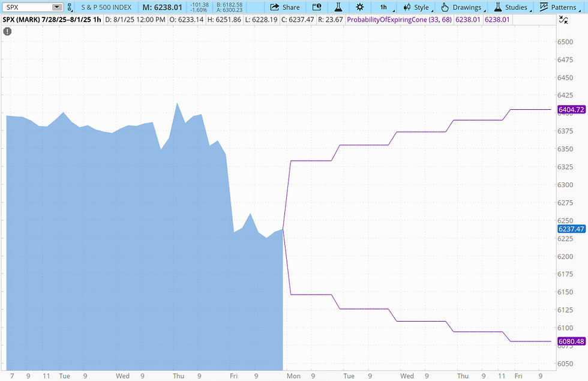Click the close value C: 6237.47
The height and width of the screenshot is (381, 588).
pos(298,19)
